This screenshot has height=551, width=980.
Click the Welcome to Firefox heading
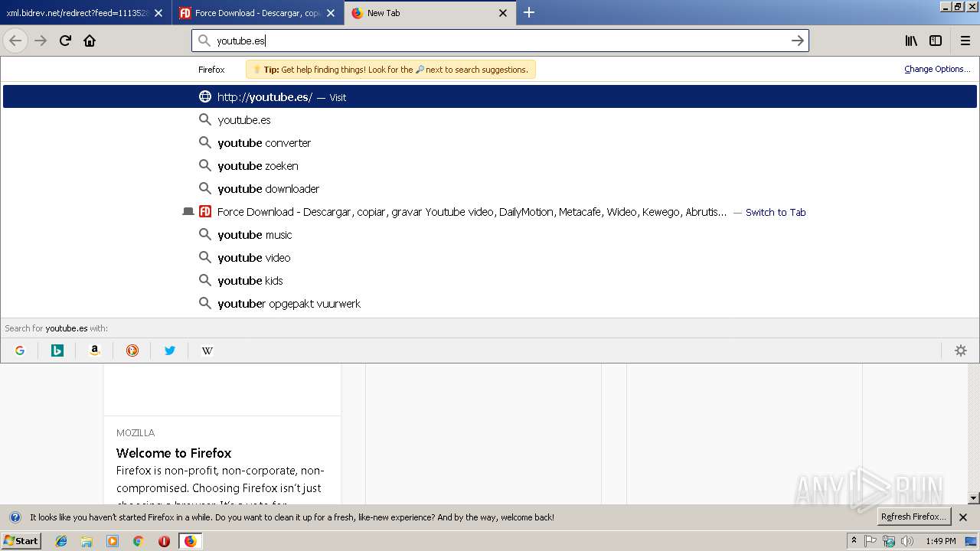(x=174, y=453)
